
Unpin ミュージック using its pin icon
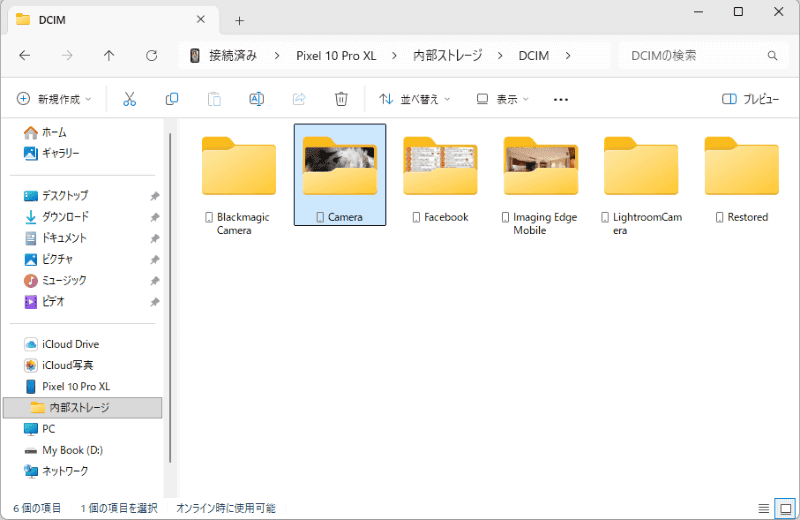[155, 281]
